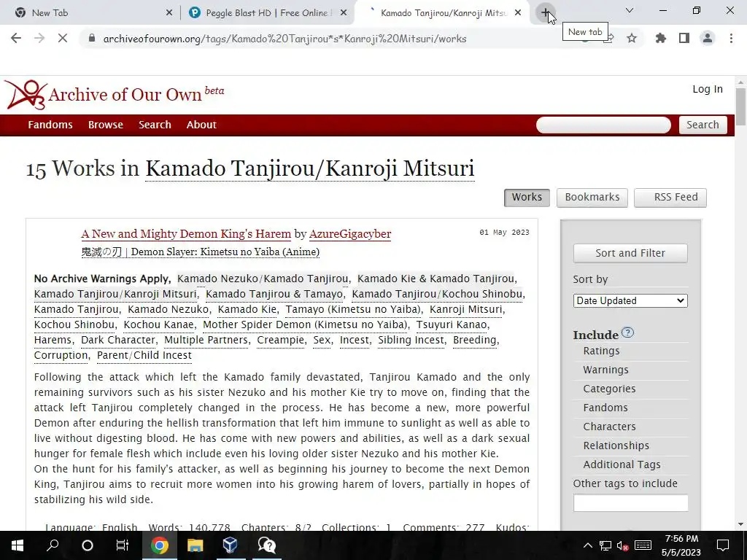Expand the Fandoms filter in sidebar
Viewport: 747px width, 560px height.
pyautogui.click(x=605, y=408)
